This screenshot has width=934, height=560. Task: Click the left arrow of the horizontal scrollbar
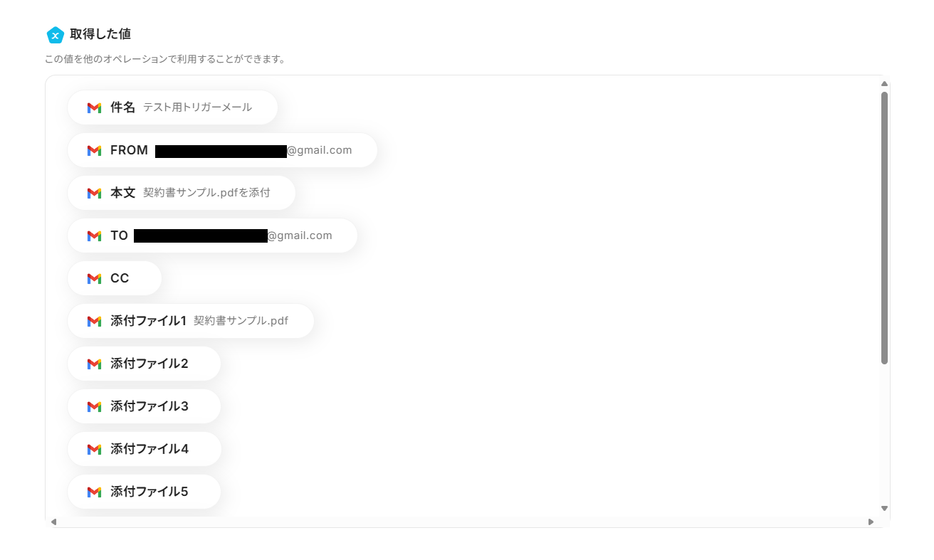tap(53, 522)
